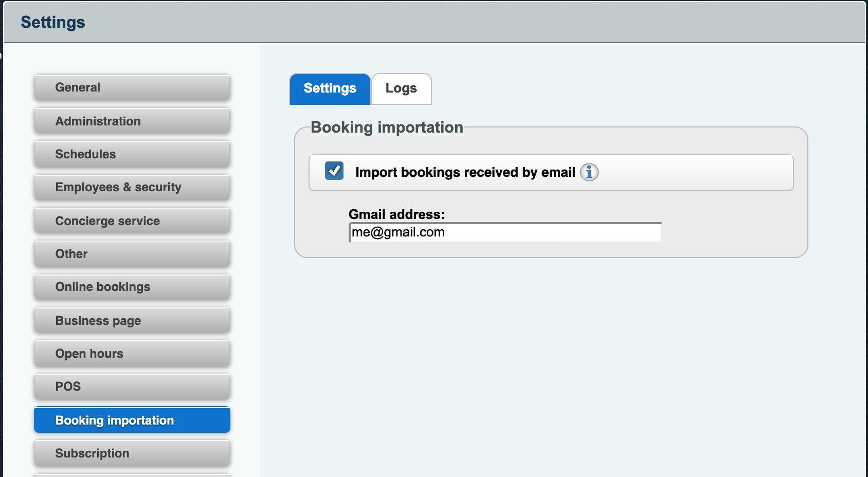The width and height of the screenshot is (868, 477).
Task: Go to Online bookings settings
Action: pyautogui.click(x=132, y=287)
